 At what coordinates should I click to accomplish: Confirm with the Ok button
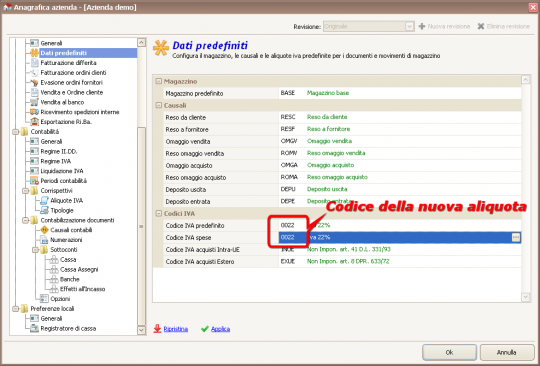(x=449, y=352)
